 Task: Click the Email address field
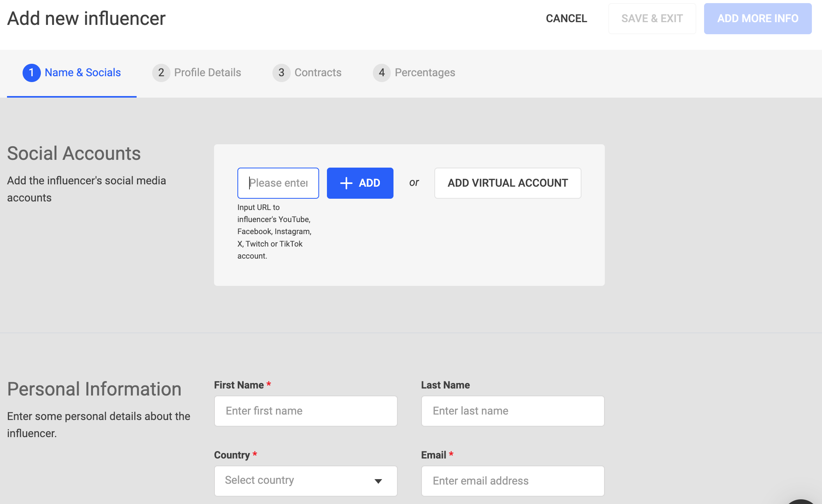(x=513, y=481)
